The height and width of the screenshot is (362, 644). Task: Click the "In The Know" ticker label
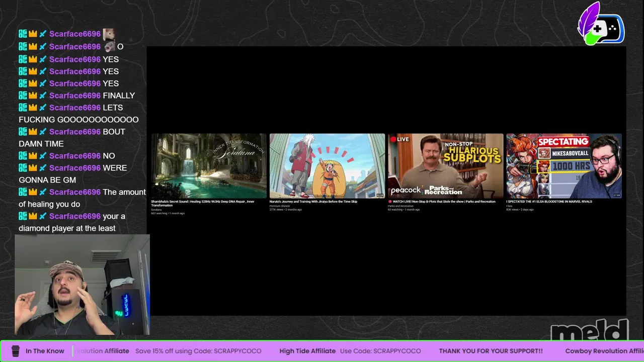pyautogui.click(x=45, y=351)
